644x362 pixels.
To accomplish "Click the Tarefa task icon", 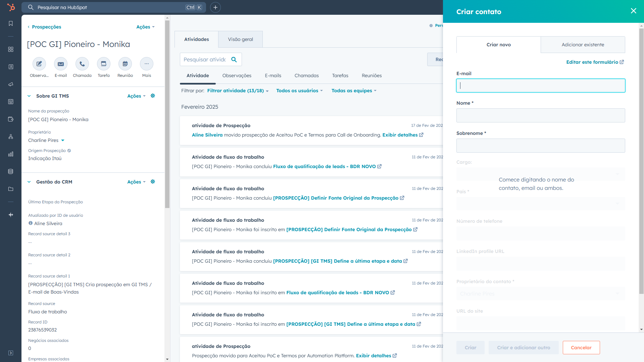I will click(x=104, y=64).
